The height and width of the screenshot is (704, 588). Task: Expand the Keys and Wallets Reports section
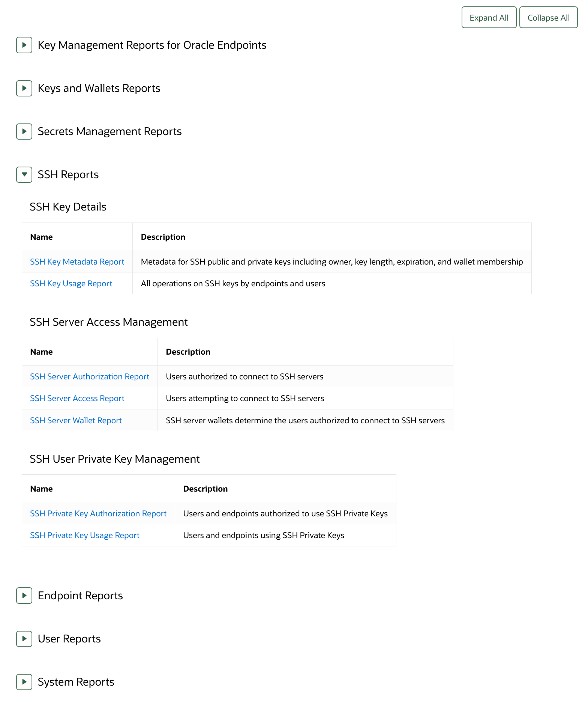[24, 89]
